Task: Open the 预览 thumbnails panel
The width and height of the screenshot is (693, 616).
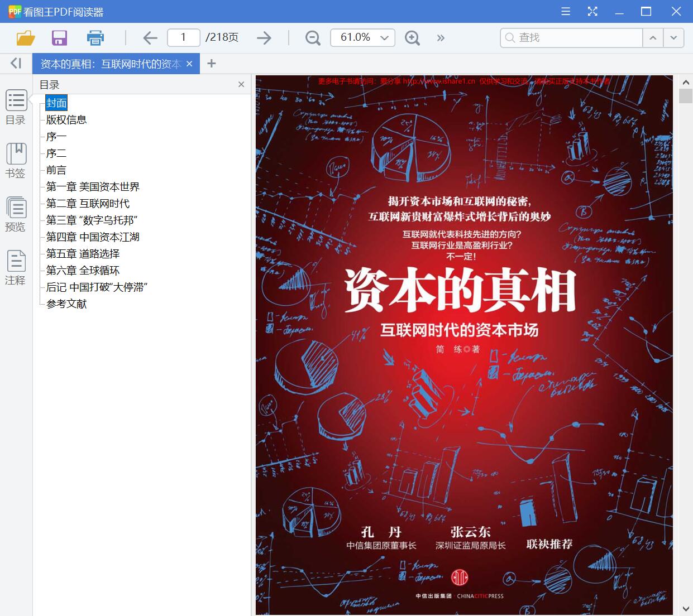Action: point(16,214)
